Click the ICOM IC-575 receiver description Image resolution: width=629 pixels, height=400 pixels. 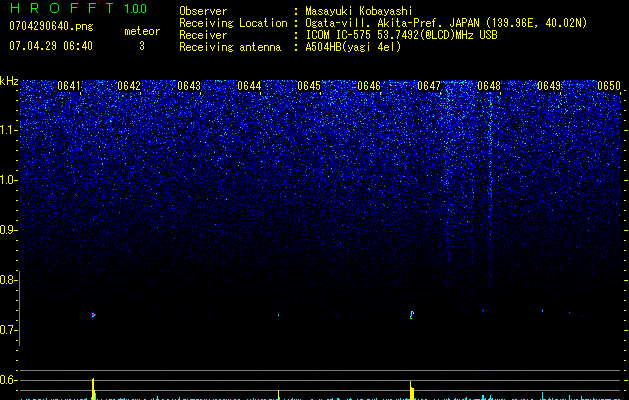(401, 35)
